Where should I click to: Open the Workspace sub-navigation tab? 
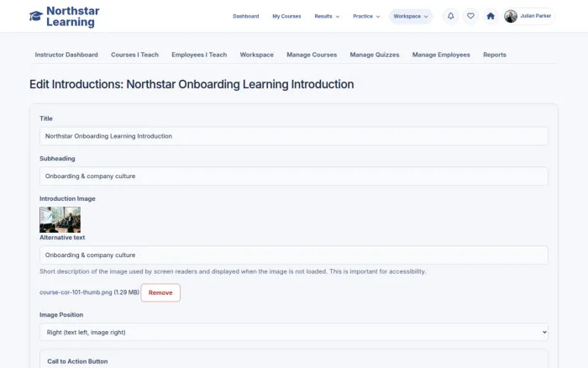[257, 55]
